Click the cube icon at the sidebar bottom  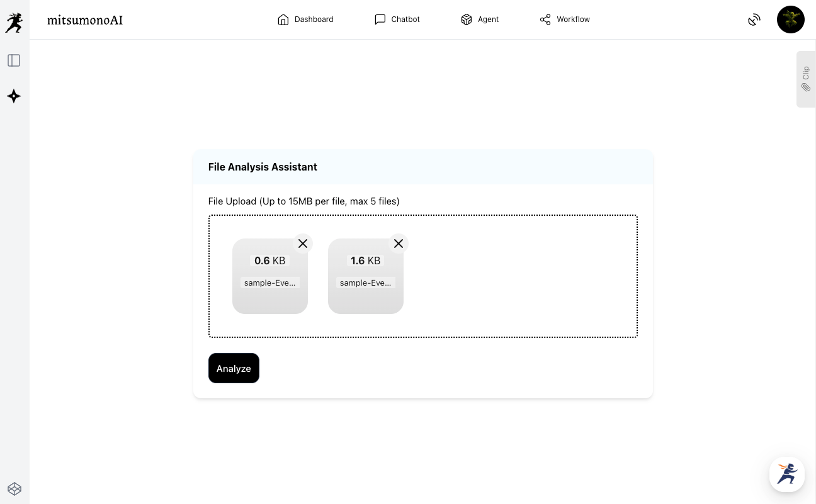(x=14, y=489)
